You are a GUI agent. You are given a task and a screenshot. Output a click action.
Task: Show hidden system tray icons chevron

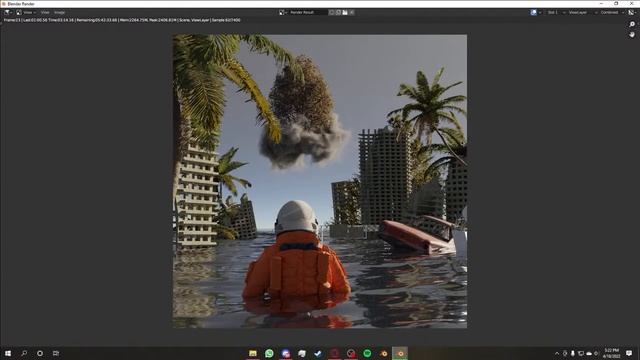pos(557,353)
